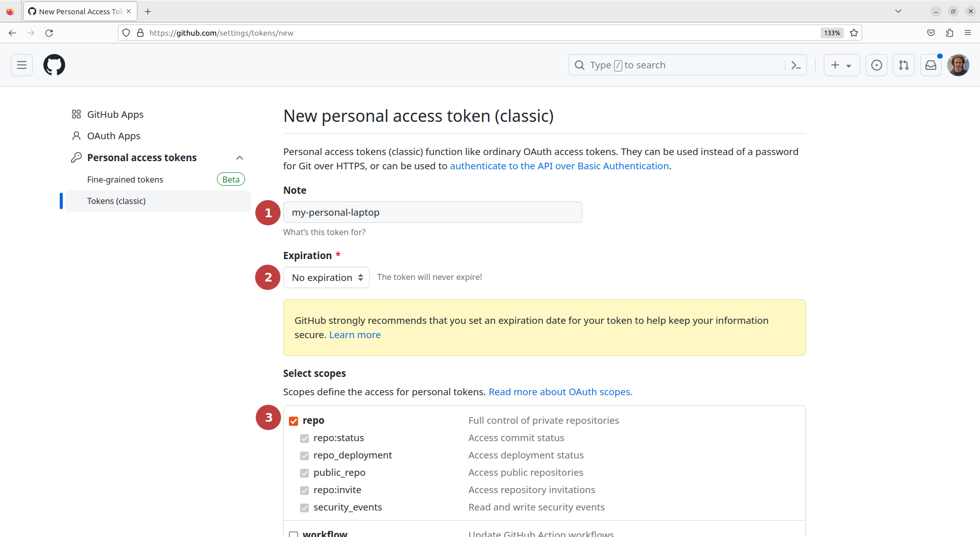Open the Save to Pocket icon
This screenshot has width=980, height=537.
click(x=931, y=33)
